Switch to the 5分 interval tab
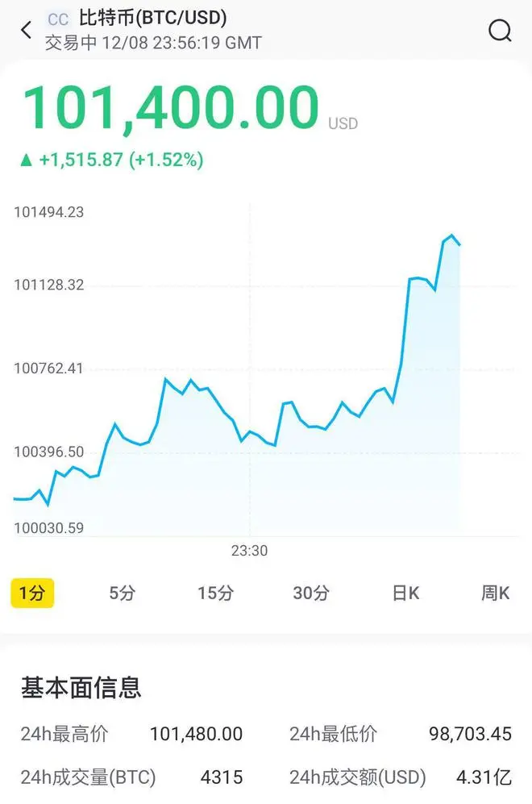 [123, 594]
